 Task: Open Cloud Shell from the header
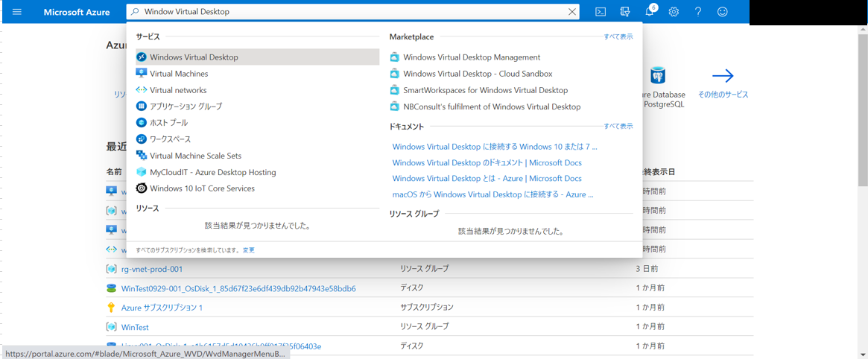click(600, 12)
